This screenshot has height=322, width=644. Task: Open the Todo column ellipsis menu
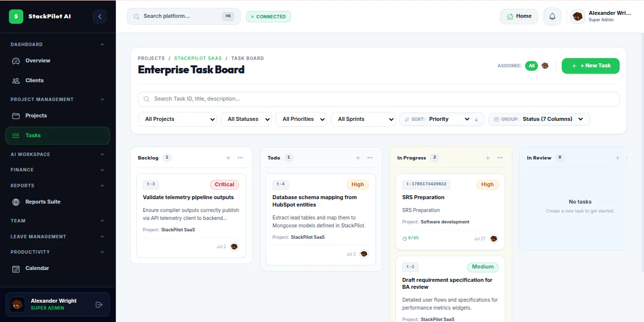point(370,158)
